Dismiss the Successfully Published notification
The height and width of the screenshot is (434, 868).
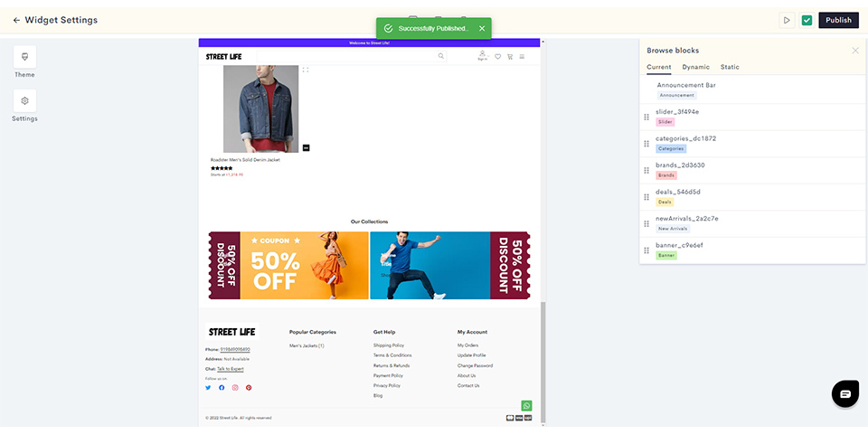tap(482, 28)
